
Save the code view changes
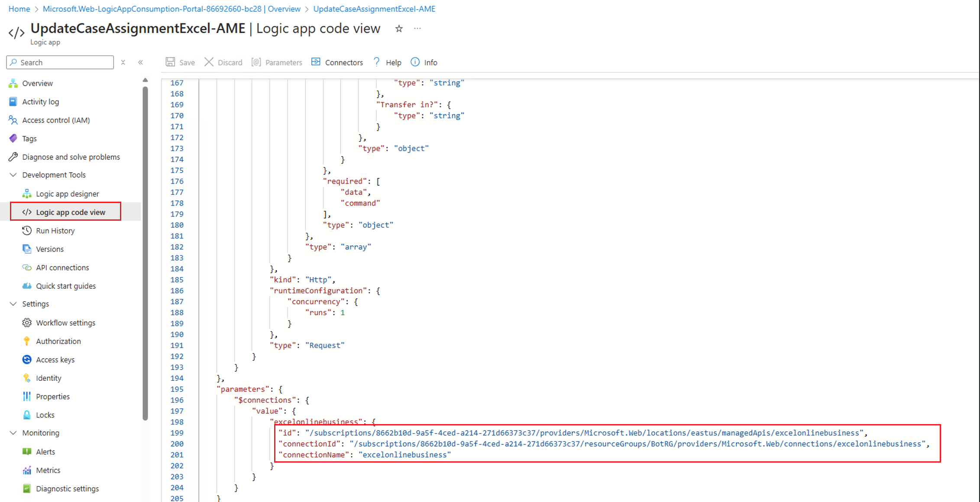[x=181, y=62]
